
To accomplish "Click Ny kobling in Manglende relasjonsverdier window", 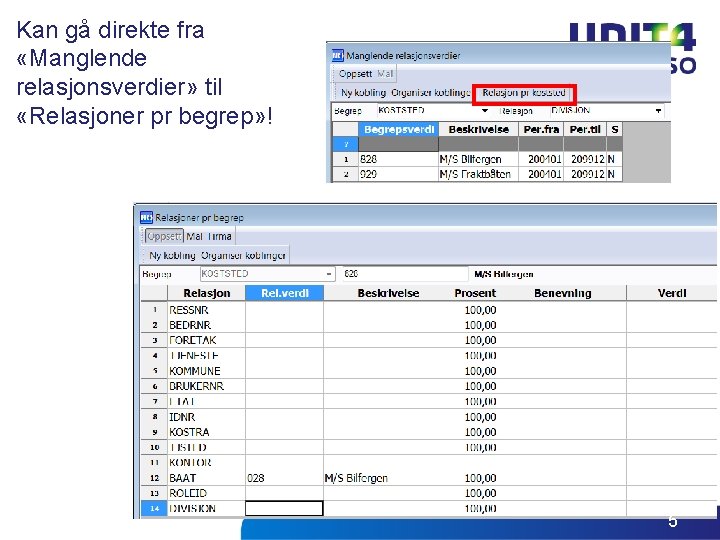I will (363, 92).
